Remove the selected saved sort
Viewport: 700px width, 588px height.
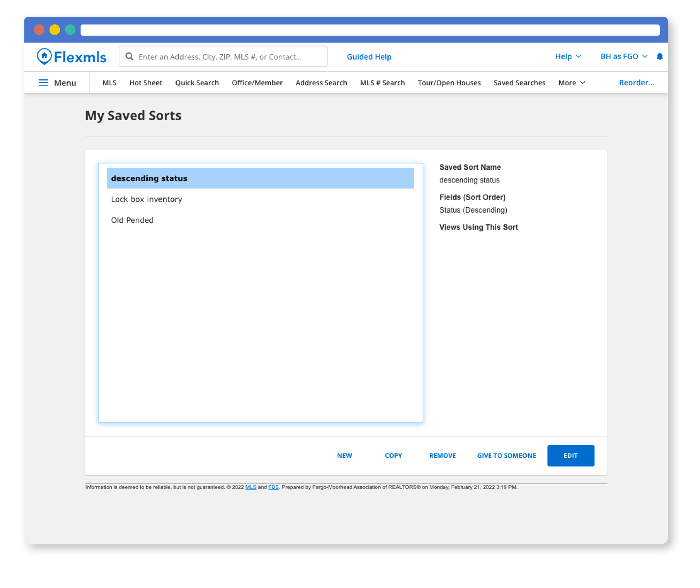[442, 456]
